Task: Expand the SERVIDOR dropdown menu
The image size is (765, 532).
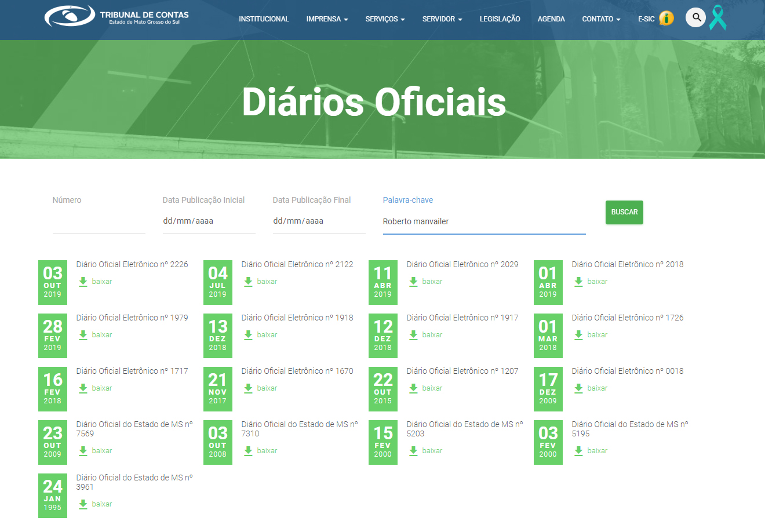Action: click(442, 19)
